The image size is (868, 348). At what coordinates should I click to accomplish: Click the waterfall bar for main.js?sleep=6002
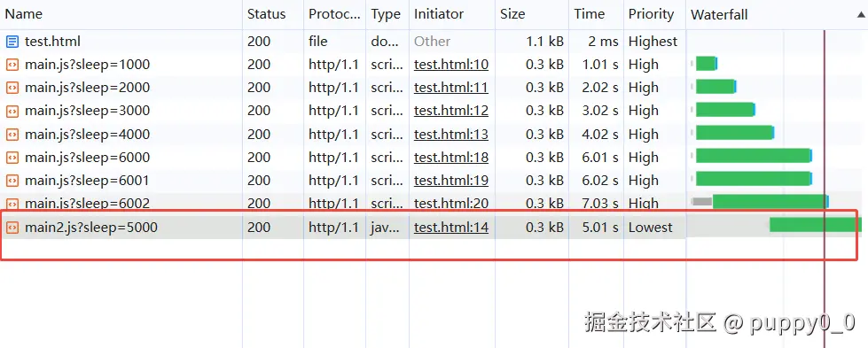[x=770, y=201]
